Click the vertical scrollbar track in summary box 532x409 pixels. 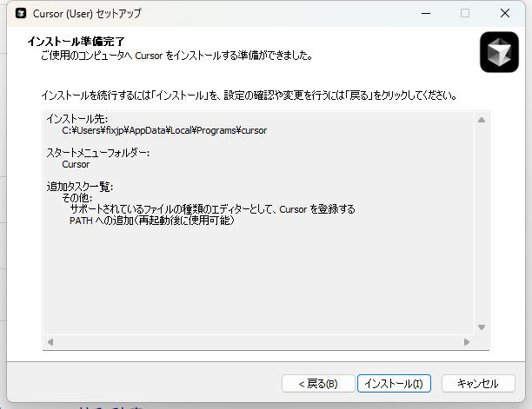[x=482, y=224]
